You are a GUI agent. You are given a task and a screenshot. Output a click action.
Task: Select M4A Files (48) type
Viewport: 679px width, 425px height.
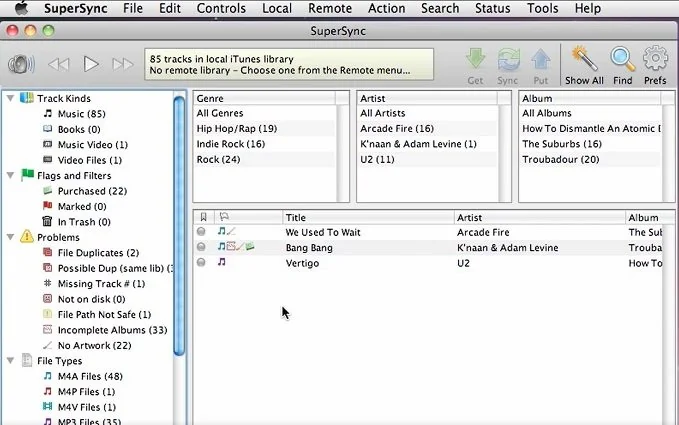90,376
